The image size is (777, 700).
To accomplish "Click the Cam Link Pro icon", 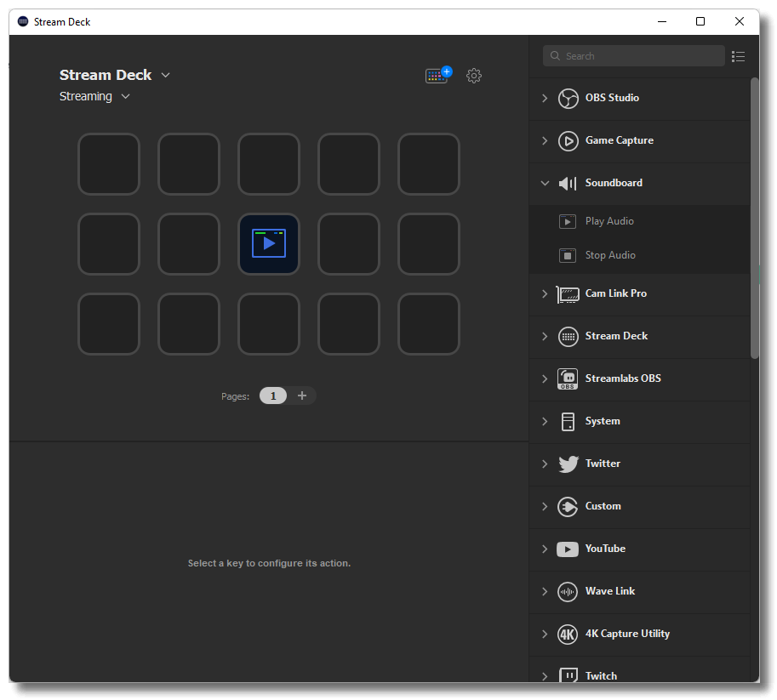I will [568, 294].
